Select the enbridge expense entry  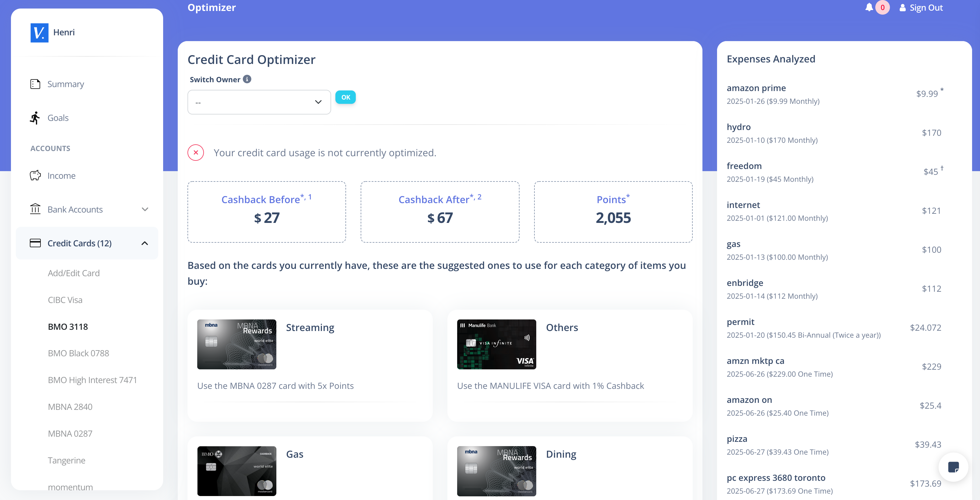[x=835, y=289]
